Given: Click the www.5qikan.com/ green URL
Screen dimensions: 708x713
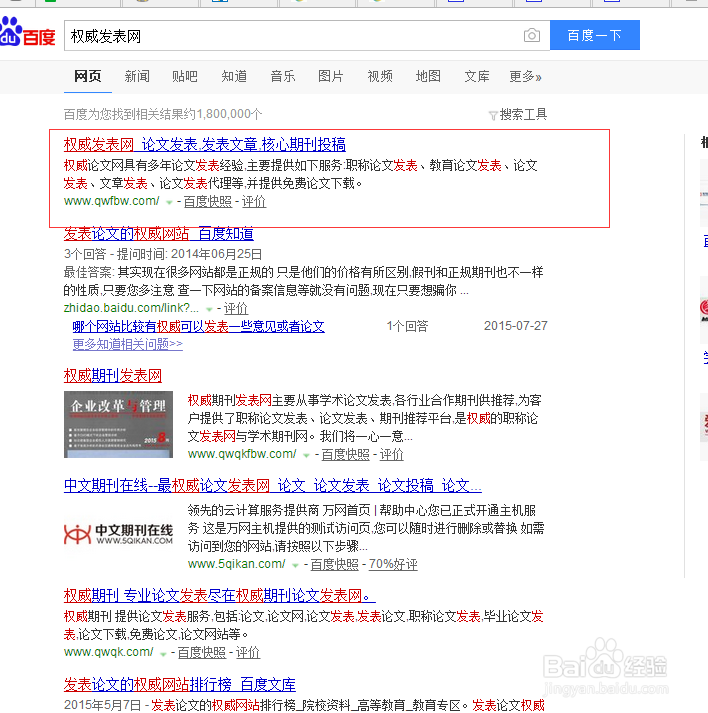Looking at the screenshot, I should [236, 564].
